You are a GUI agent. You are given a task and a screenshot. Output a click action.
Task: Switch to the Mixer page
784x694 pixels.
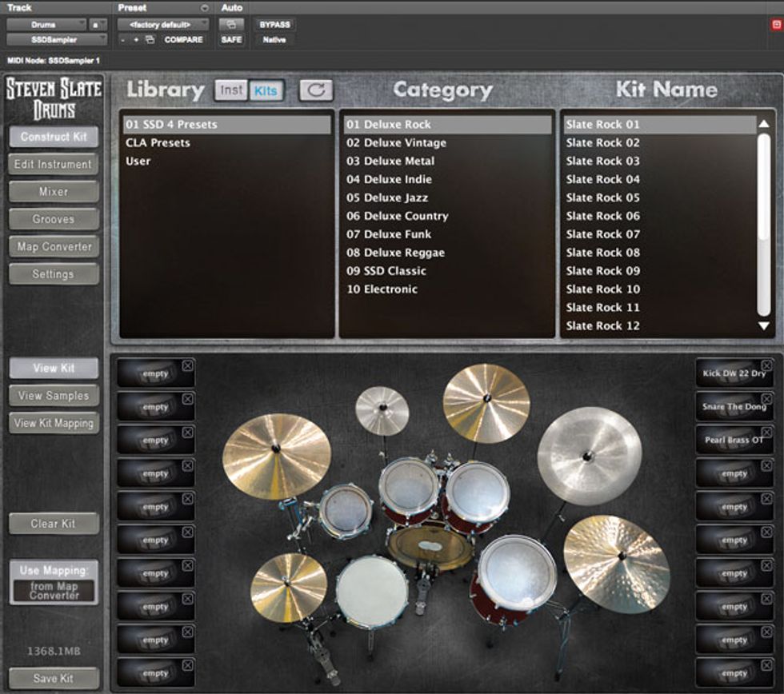54,192
